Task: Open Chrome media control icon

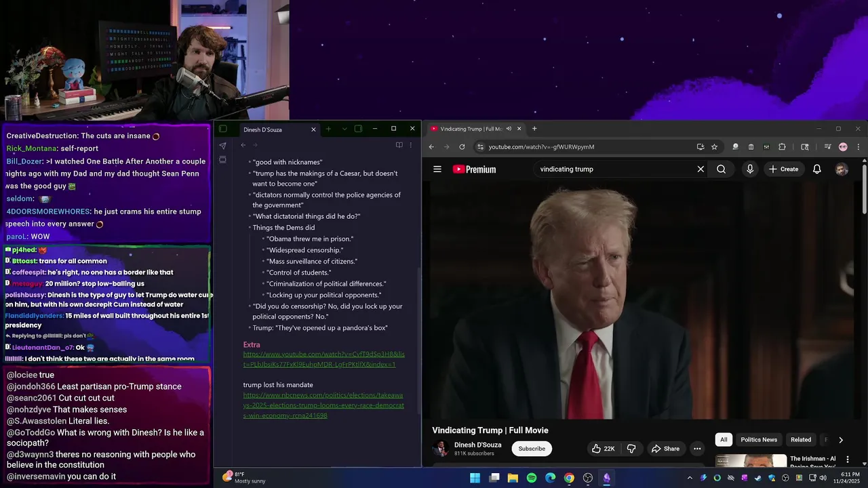Action: [x=827, y=147]
